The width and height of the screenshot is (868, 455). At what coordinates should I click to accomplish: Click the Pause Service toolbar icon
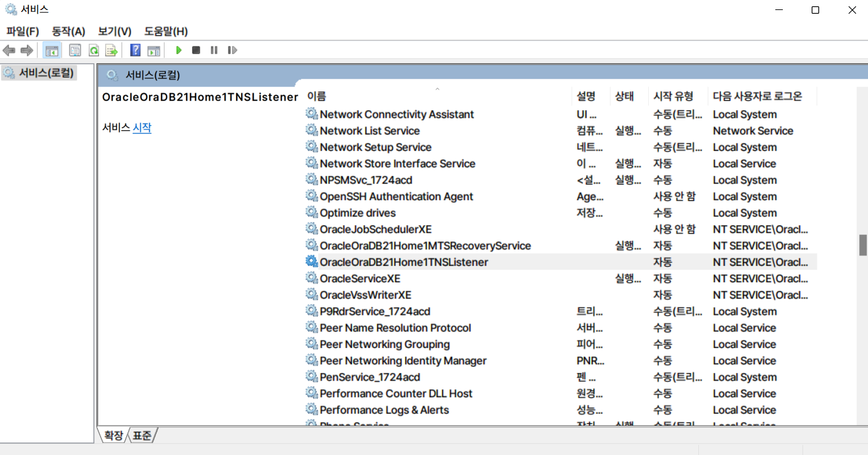214,50
